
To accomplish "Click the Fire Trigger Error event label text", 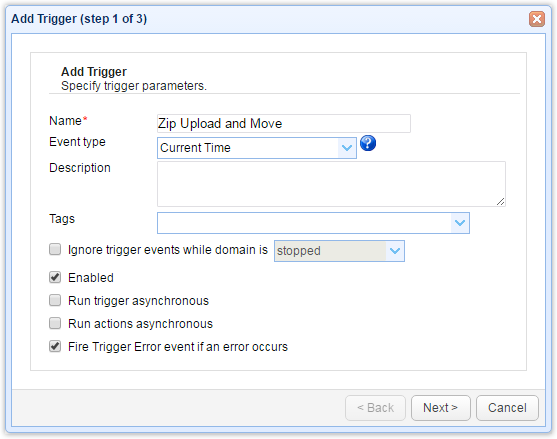I will [x=178, y=347].
